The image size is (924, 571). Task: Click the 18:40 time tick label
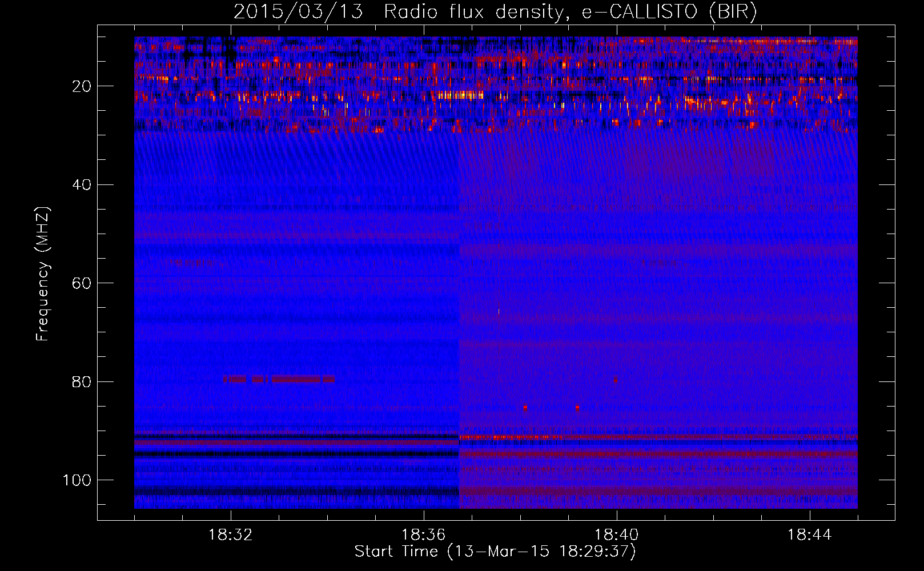tap(617, 535)
